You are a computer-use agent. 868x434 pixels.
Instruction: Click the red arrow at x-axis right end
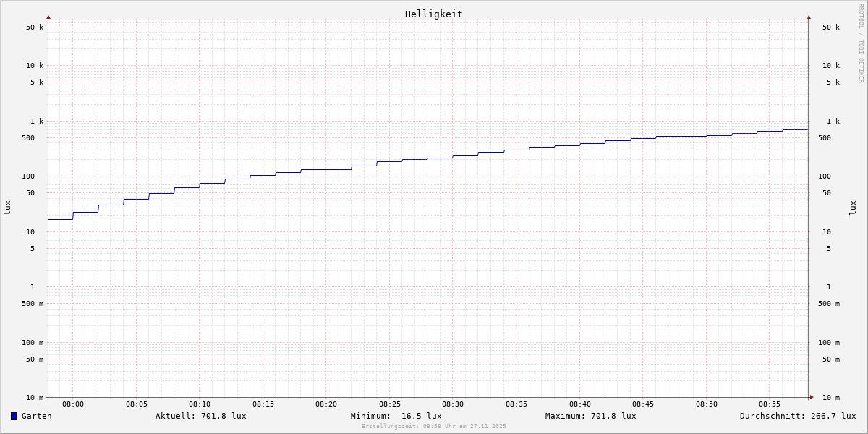(x=812, y=397)
